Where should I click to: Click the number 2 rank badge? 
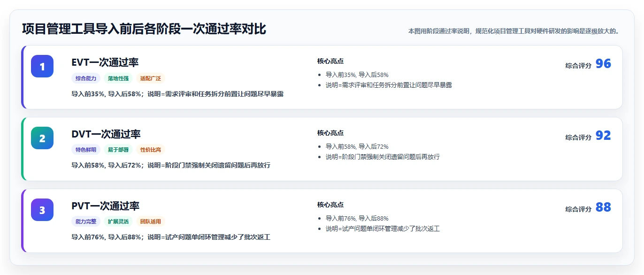(x=42, y=138)
